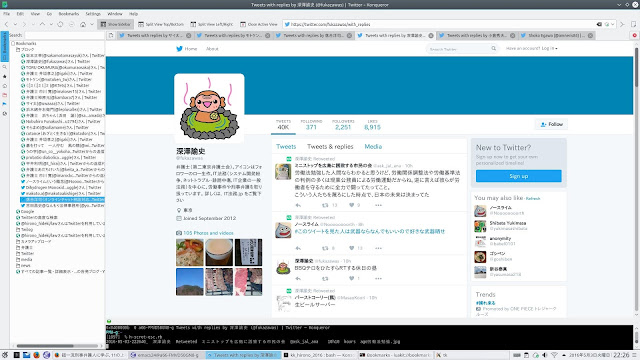Open the Likes count 8,915

click(x=372, y=124)
